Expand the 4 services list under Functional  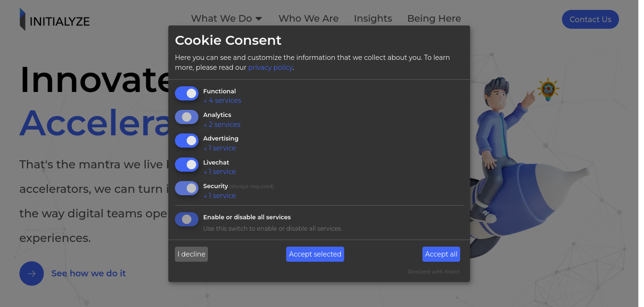coord(222,100)
